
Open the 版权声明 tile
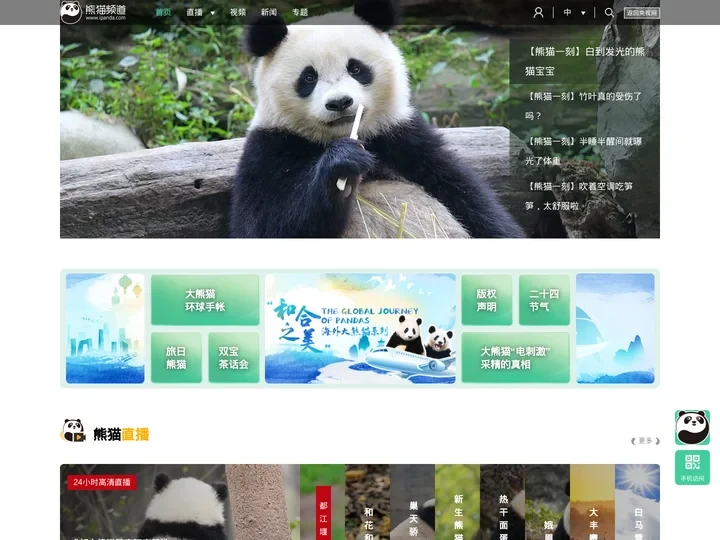[x=487, y=300]
